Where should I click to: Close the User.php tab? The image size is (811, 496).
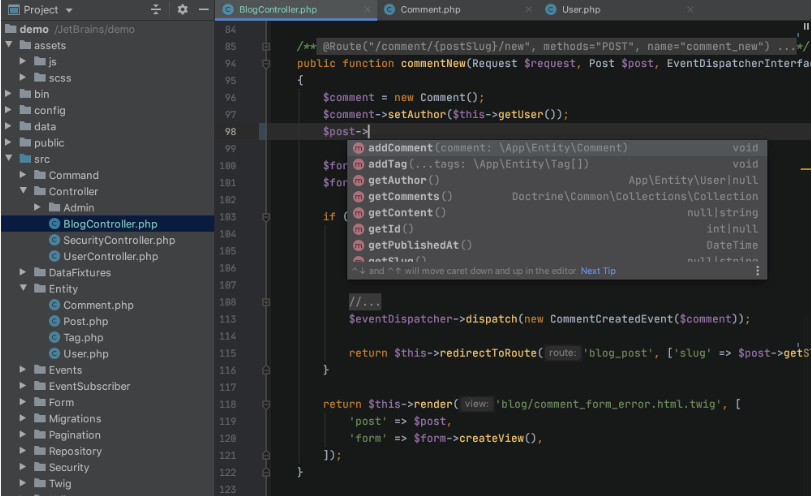pyautogui.click(x=690, y=9)
